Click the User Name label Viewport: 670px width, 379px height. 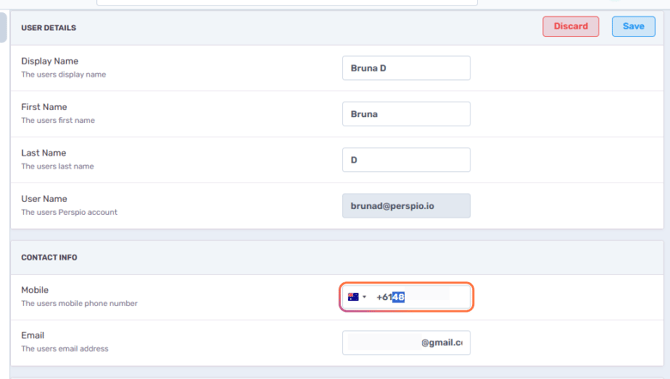click(44, 199)
